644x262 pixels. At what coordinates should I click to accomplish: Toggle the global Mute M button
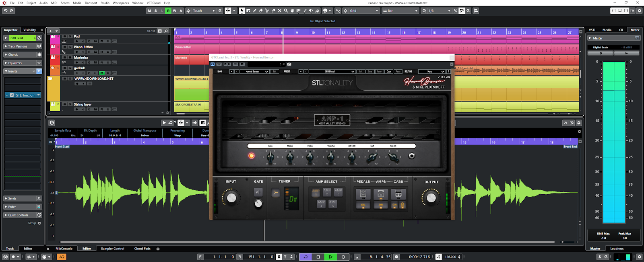click(x=149, y=10)
